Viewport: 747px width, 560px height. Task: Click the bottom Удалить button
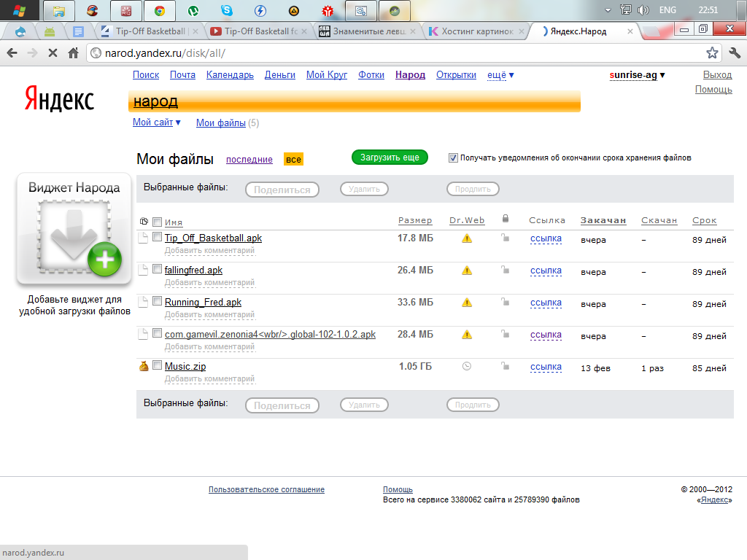click(x=364, y=405)
